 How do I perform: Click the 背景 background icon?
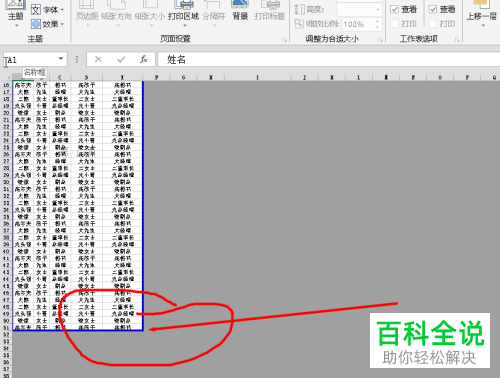tap(240, 11)
